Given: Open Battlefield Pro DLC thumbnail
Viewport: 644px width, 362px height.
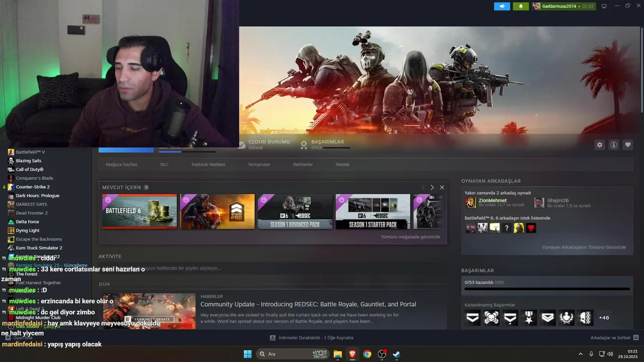Looking at the screenshot, I should click(x=217, y=212).
